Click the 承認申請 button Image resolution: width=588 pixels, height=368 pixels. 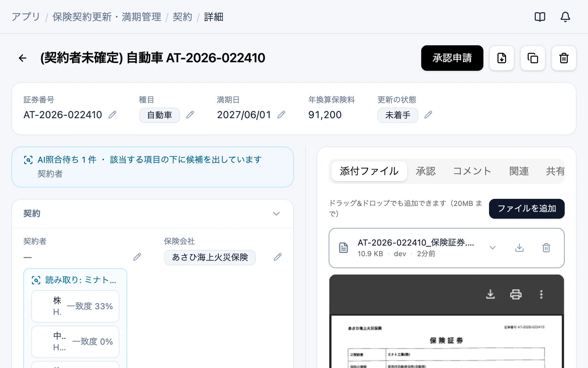pos(452,58)
